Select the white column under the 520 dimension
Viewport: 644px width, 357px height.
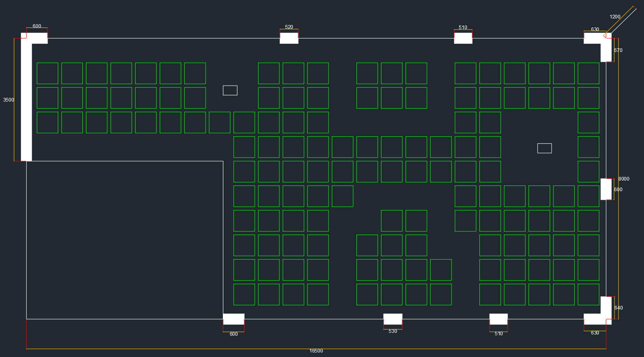[289, 38]
